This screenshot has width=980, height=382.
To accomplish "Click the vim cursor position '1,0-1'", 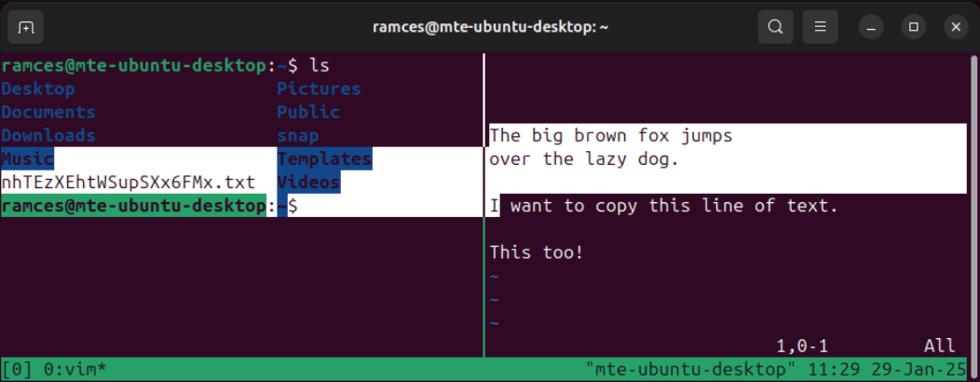I will pyautogui.click(x=802, y=346).
